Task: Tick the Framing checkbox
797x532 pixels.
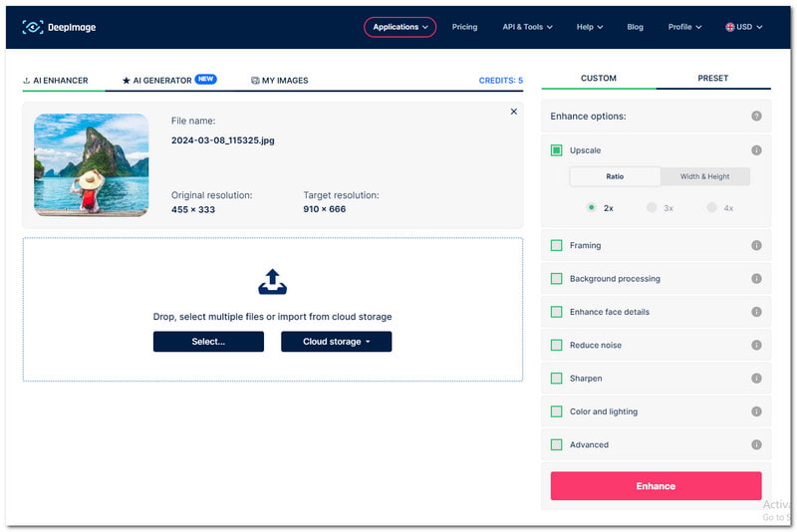Action: pos(557,245)
